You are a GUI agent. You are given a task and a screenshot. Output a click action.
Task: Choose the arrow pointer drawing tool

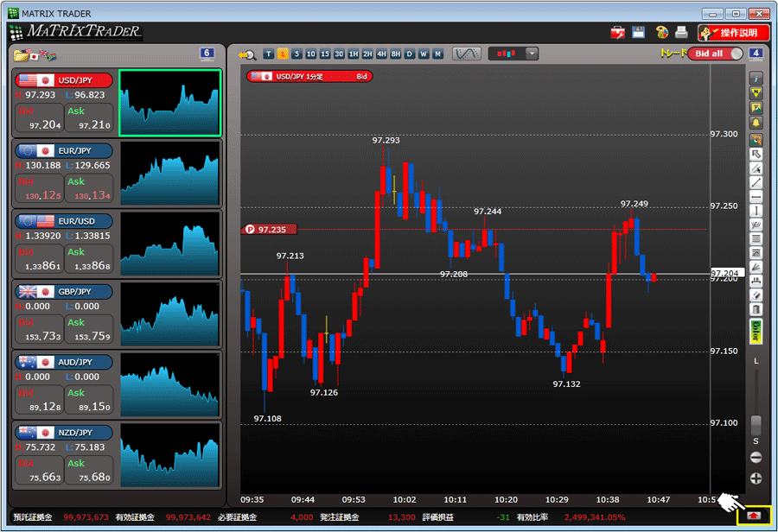coord(756,155)
